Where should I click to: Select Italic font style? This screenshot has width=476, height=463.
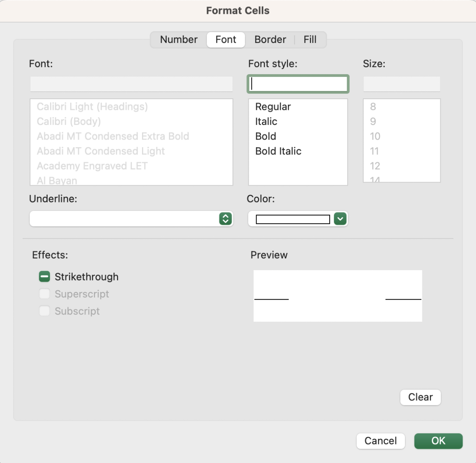pyautogui.click(x=266, y=121)
